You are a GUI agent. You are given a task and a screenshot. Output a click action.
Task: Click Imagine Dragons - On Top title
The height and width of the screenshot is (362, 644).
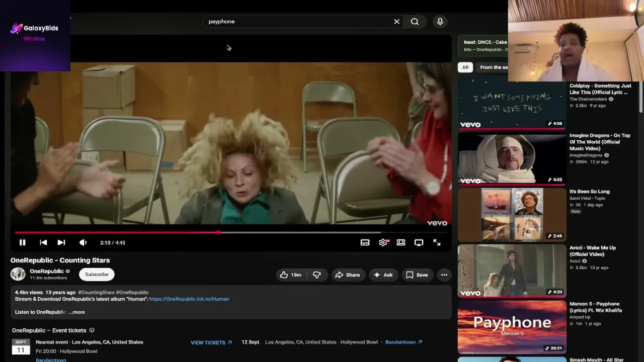(600, 142)
